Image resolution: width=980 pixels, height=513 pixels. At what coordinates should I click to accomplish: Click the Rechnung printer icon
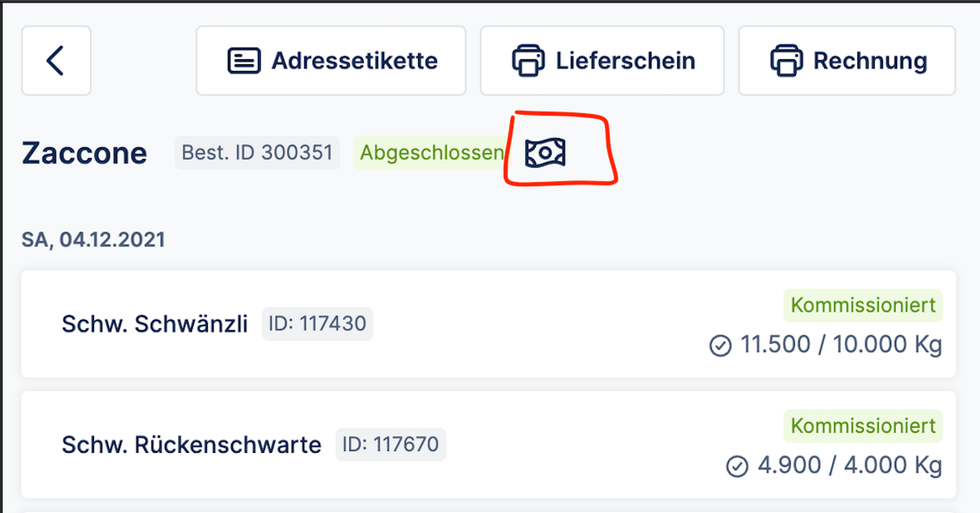(x=786, y=61)
